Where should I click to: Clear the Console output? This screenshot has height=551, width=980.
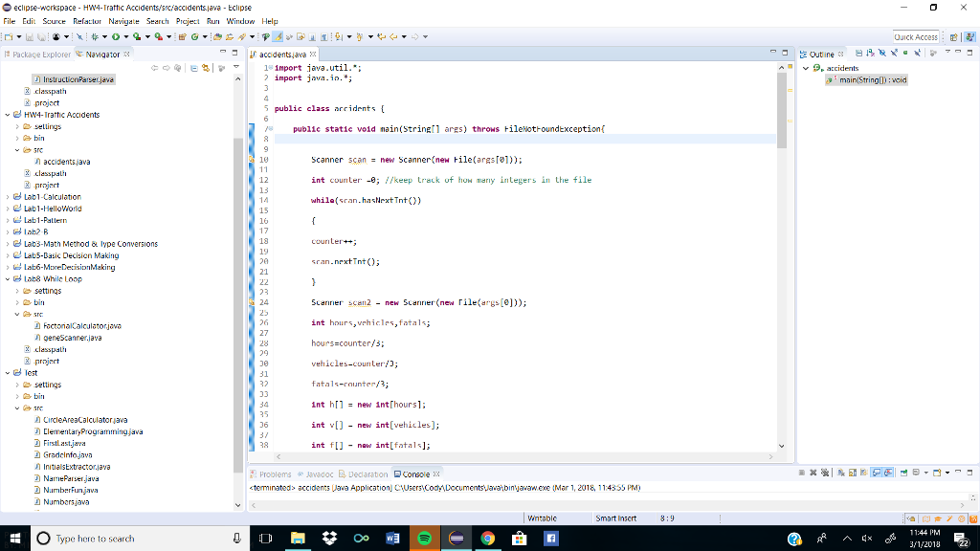tap(841, 474)
